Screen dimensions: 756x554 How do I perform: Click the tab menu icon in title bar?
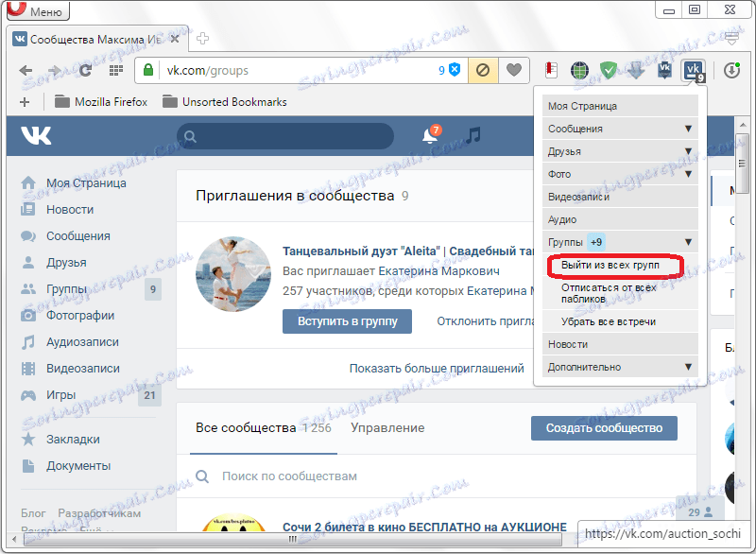pyautogui.click(x=731, y=39)
